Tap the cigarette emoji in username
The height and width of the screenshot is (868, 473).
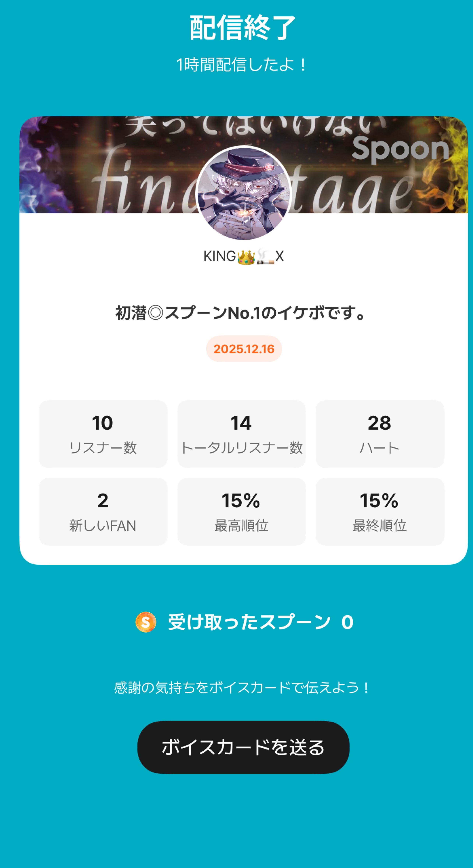click(x=265, y=257)
